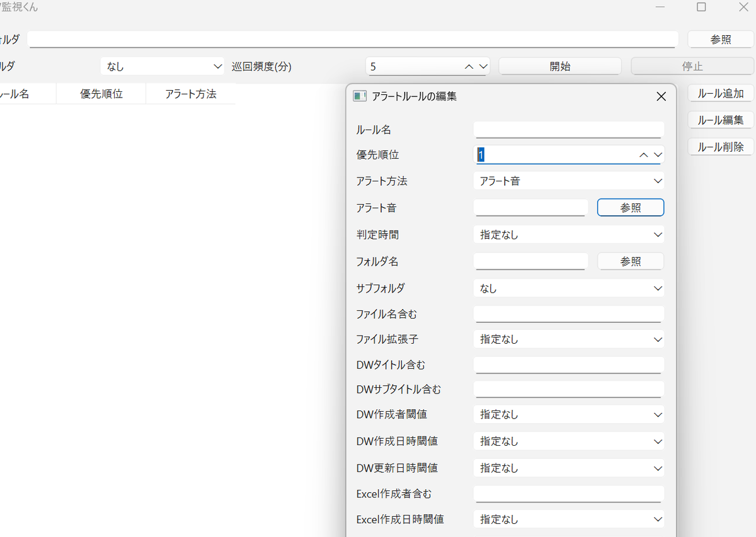756x537 pixels.
Task: Click the Excel作成者含む text field
Action: [x=569, y=494]
